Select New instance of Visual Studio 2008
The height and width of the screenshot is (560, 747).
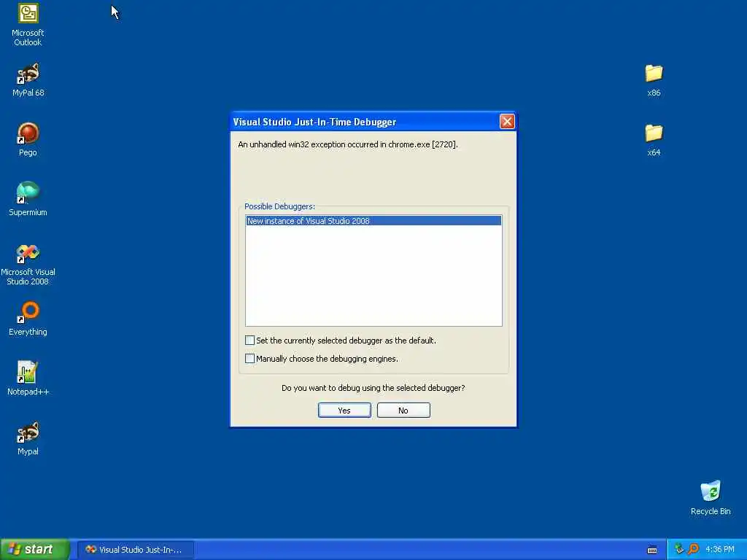pos(373,220)
